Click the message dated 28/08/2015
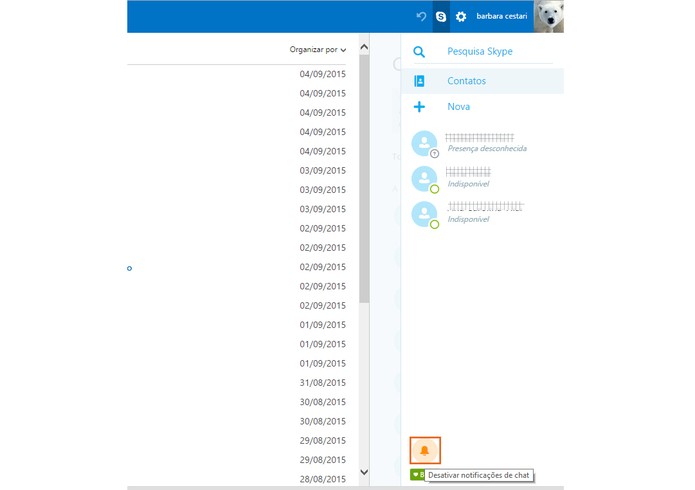Viewport: 695px width, 490px height. [x=323, y=479]
